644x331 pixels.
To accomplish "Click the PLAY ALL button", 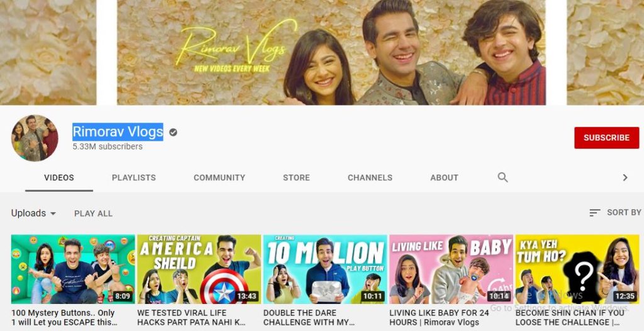I will click(93, 214).
